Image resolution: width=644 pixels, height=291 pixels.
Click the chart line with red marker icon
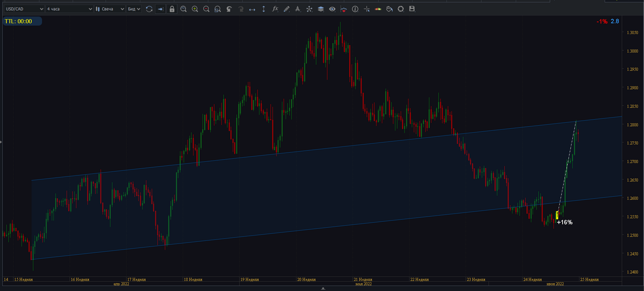(343, 9)
